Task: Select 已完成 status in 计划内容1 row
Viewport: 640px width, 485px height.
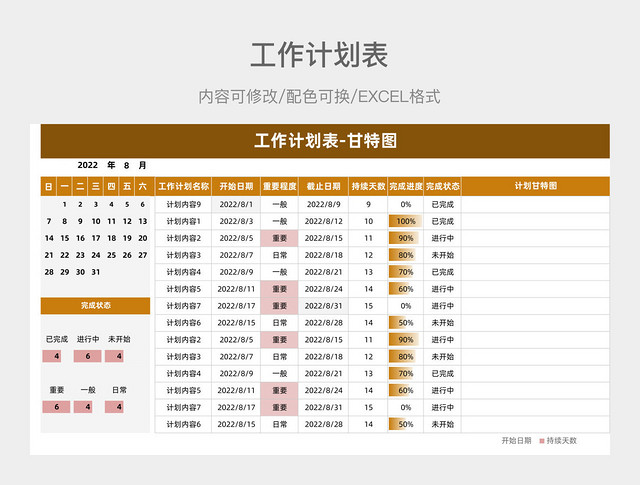Action: (443, 221)
